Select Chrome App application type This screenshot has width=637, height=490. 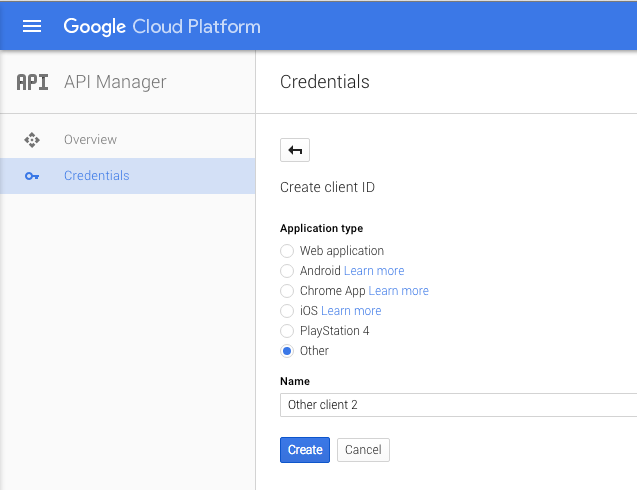pyautogui.click(x=287, y=291)
